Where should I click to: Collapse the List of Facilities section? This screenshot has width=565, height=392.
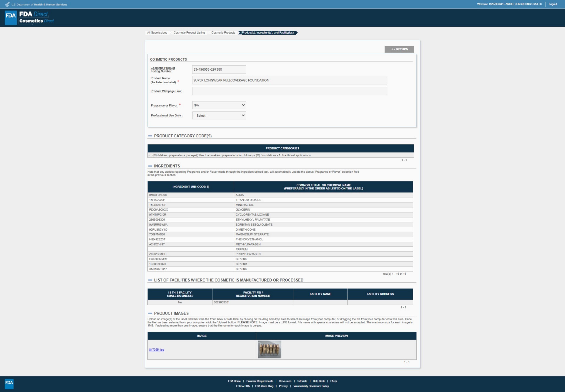click(150, 280)
